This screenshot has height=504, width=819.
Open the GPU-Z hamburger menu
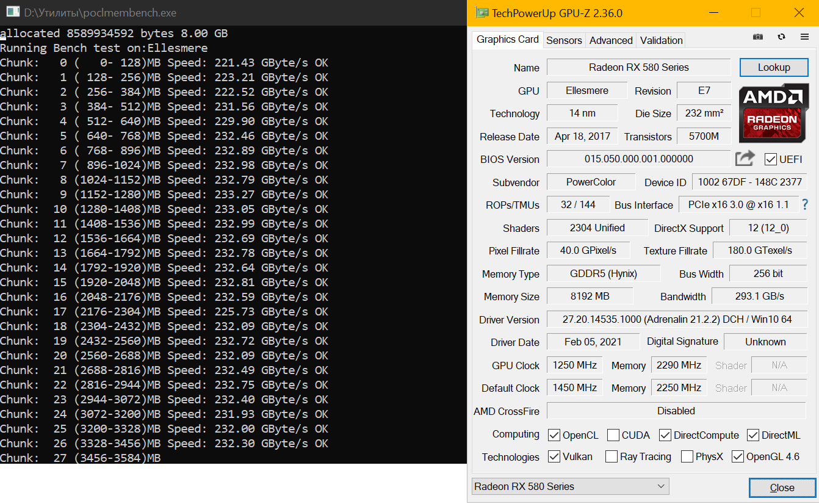click(x=804, y=37)
